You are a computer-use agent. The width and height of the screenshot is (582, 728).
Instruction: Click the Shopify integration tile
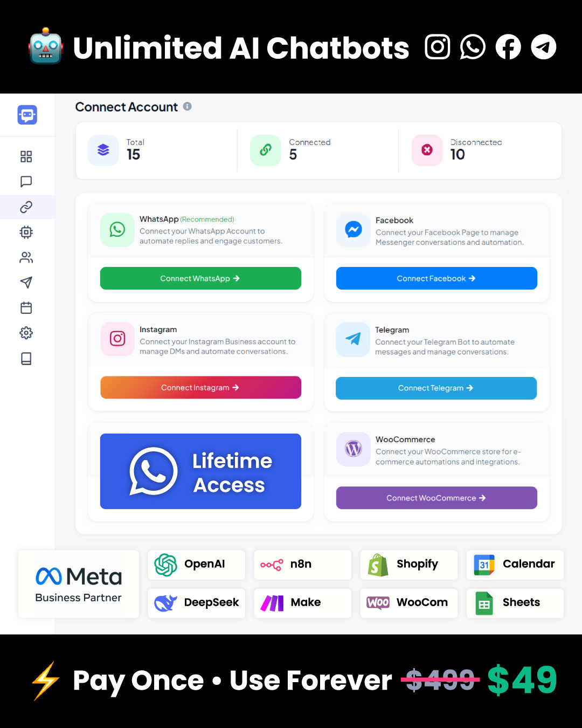[x=409, y=565]
